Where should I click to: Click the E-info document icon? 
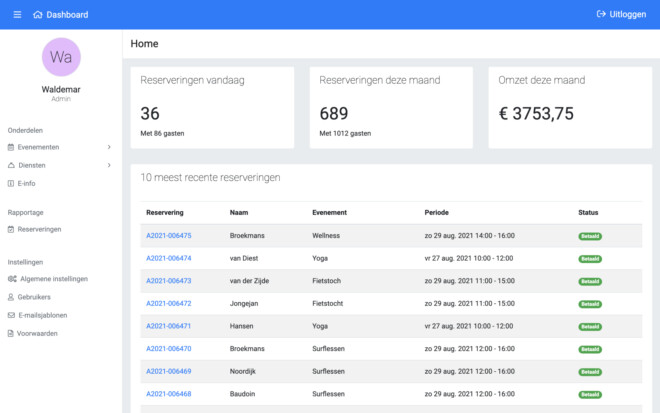tap(11, 183)
